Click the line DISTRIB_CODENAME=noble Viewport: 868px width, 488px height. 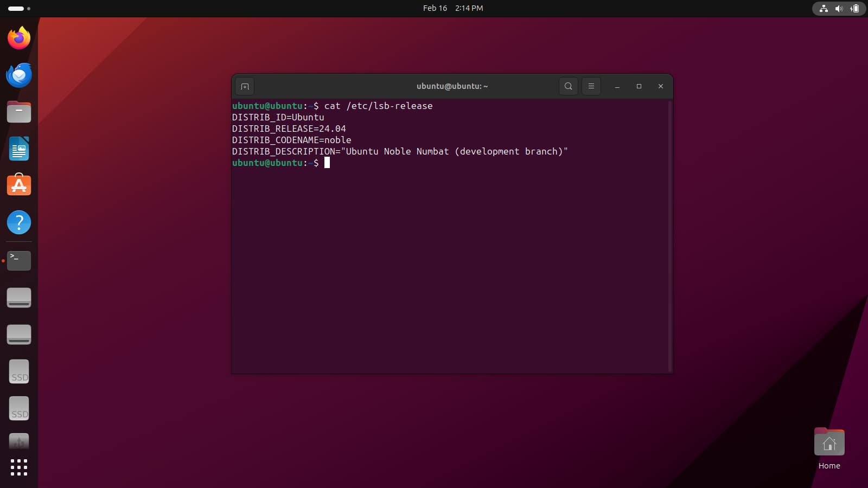(x=291, y=140)
